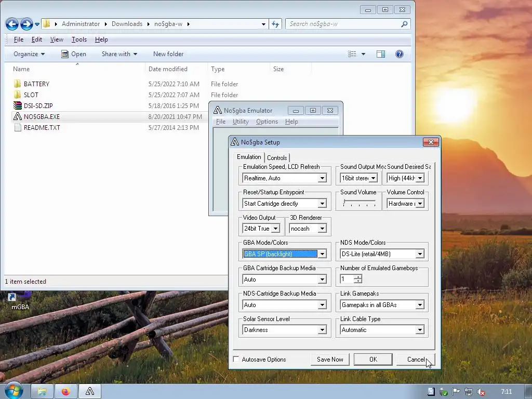The image size is (532, 399).
Task: Expand the Sound Output Mode dropdown
Action: [373, 178]
